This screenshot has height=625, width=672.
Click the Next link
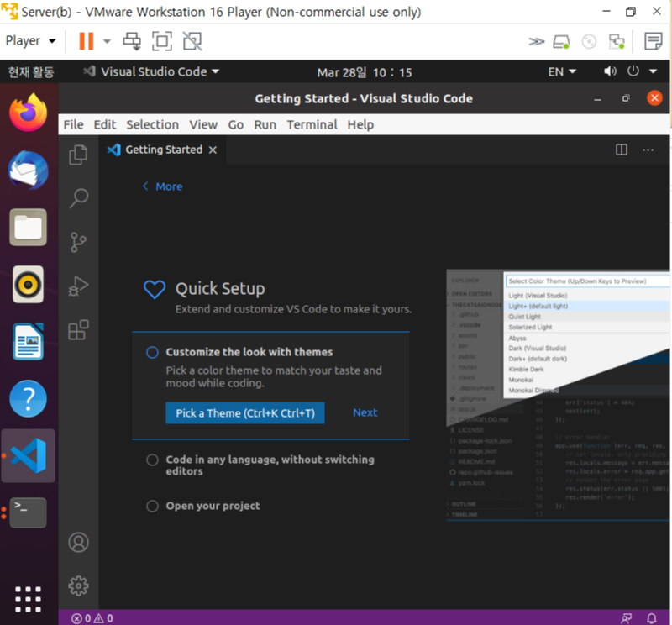coord(365,412)
